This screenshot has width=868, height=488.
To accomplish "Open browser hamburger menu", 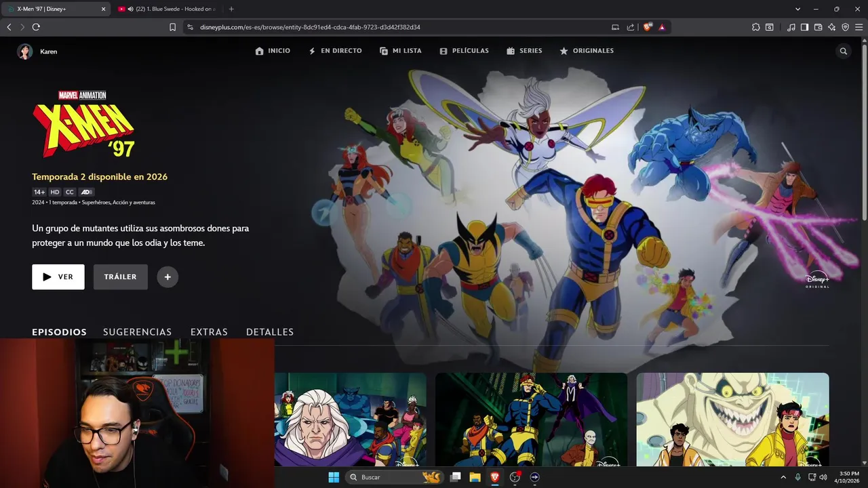I will pyautogui.click(x=859, y=27).
